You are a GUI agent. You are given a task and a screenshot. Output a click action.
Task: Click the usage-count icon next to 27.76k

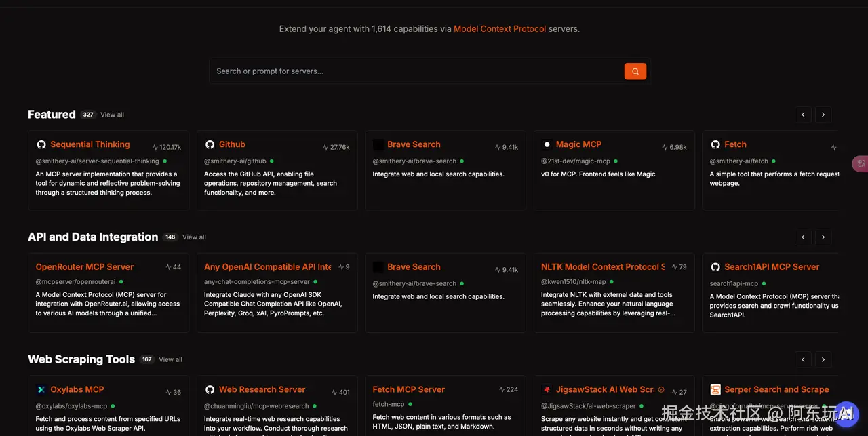326,147
